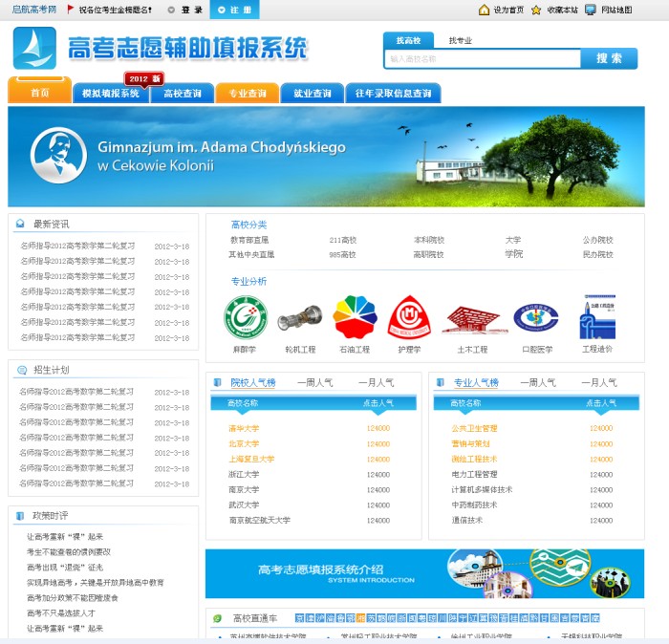Click the 政策时评 book icon

click(x=20, y=516)
